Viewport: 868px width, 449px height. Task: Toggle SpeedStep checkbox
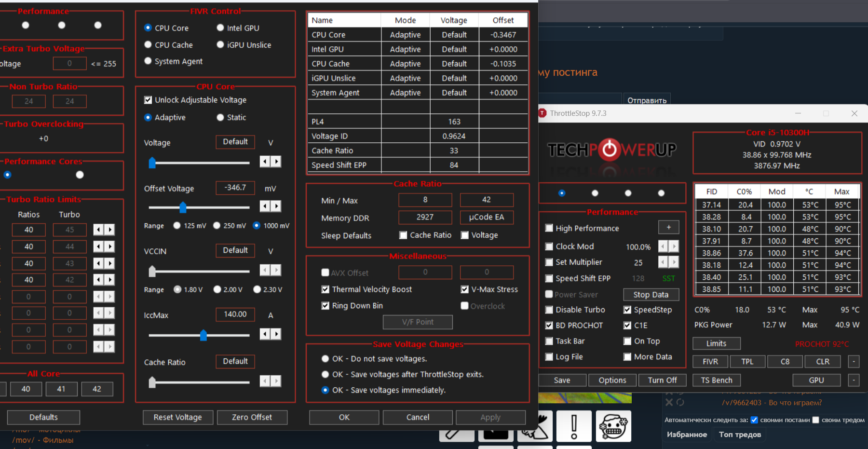point(627,310)
